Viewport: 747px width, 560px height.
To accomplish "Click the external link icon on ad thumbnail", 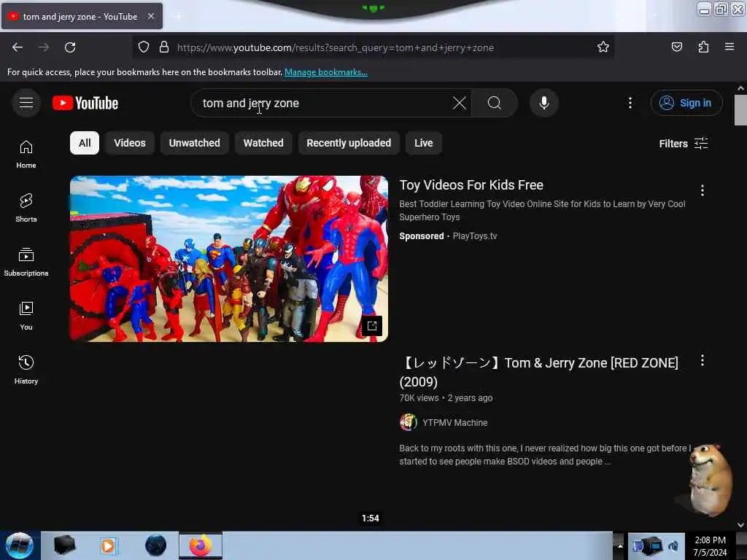I will pos(372,326).
